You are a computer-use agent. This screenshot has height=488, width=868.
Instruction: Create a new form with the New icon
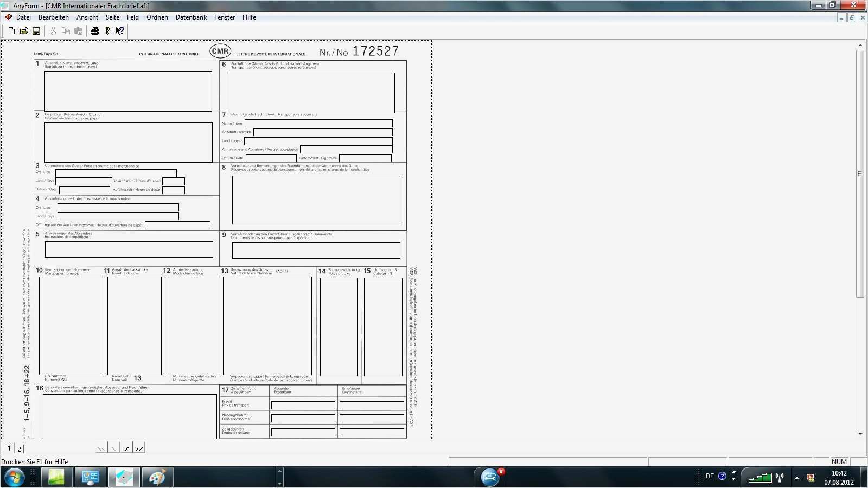11,31
